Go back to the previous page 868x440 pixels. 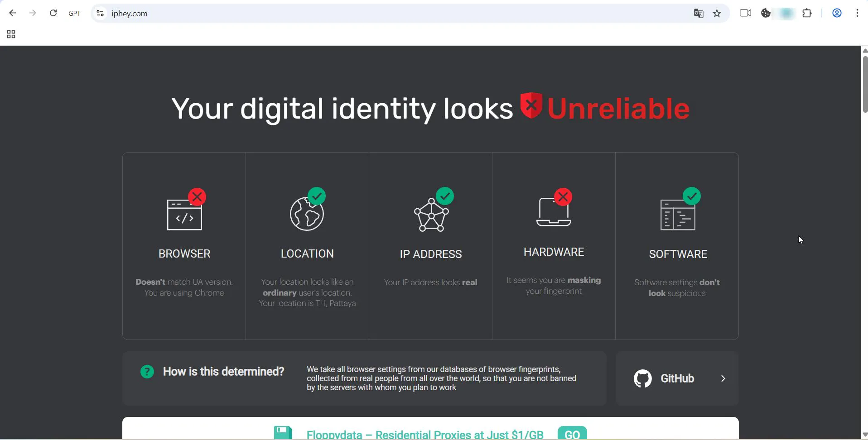(x=13, y=14)
